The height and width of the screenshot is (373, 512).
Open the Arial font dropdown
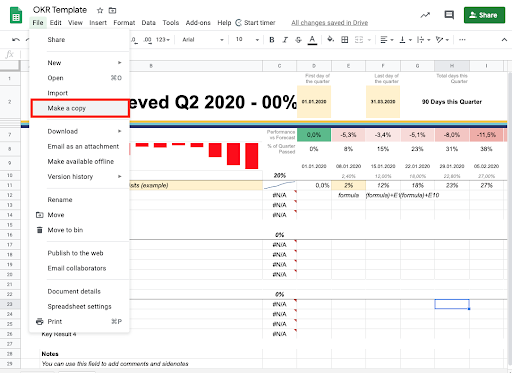[202, 40]
